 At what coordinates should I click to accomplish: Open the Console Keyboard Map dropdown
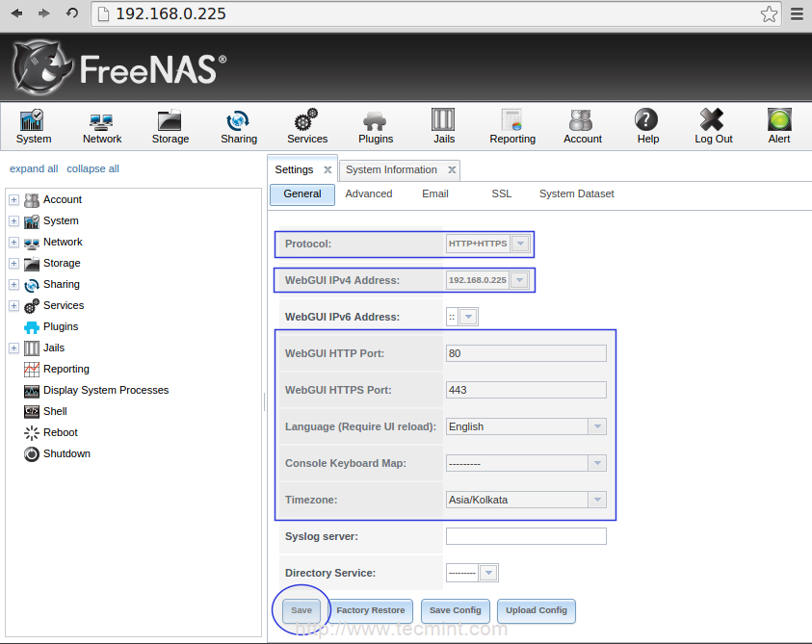[x=597, y=463]
